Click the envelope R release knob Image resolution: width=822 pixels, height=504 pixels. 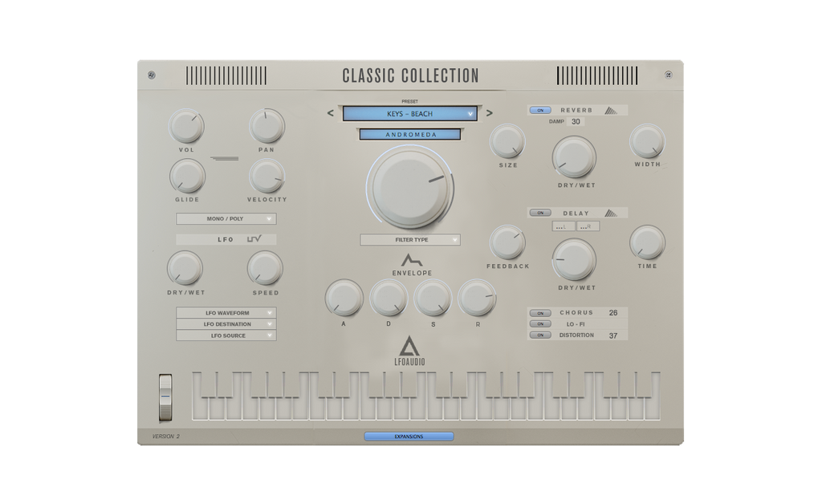tap(478, 298)
